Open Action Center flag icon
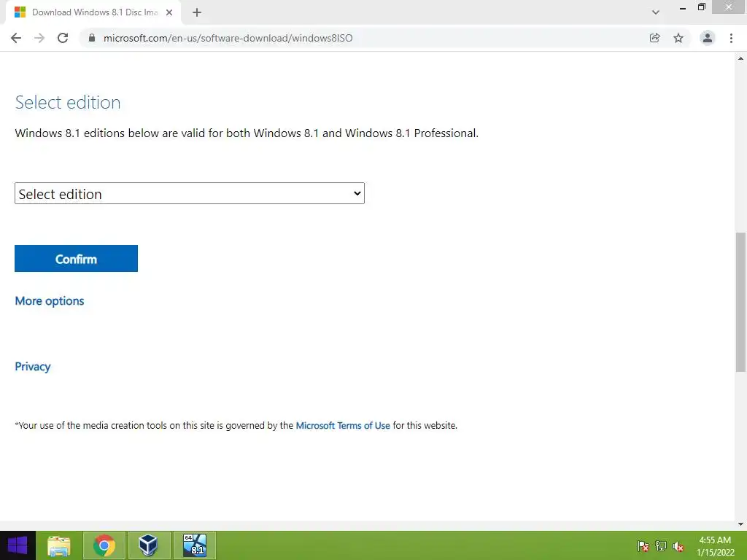 tap(643, 546)
